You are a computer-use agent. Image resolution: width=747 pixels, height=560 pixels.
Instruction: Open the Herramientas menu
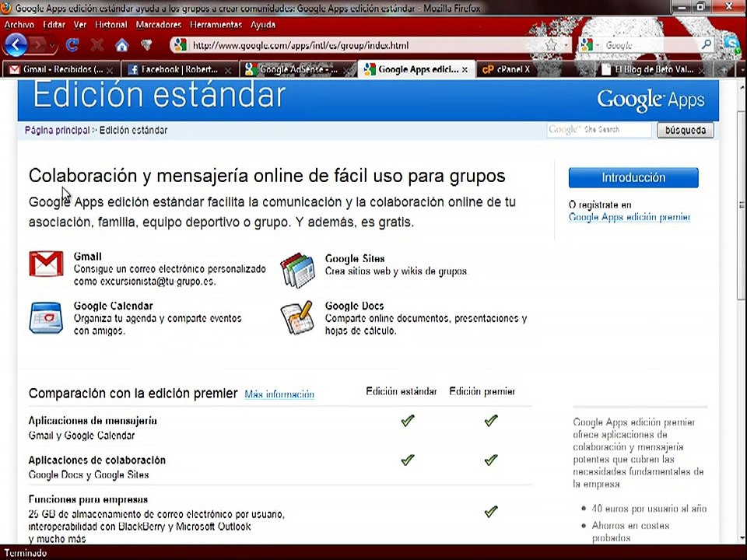216,25
